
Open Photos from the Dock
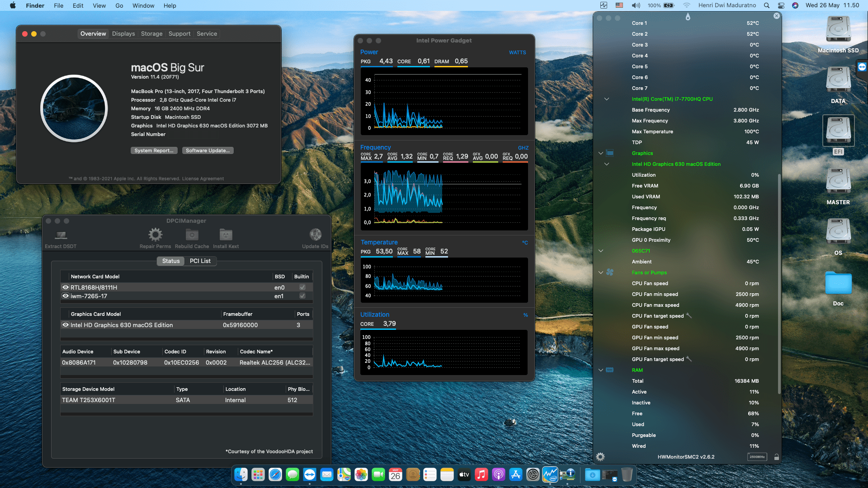click(361, 474)
